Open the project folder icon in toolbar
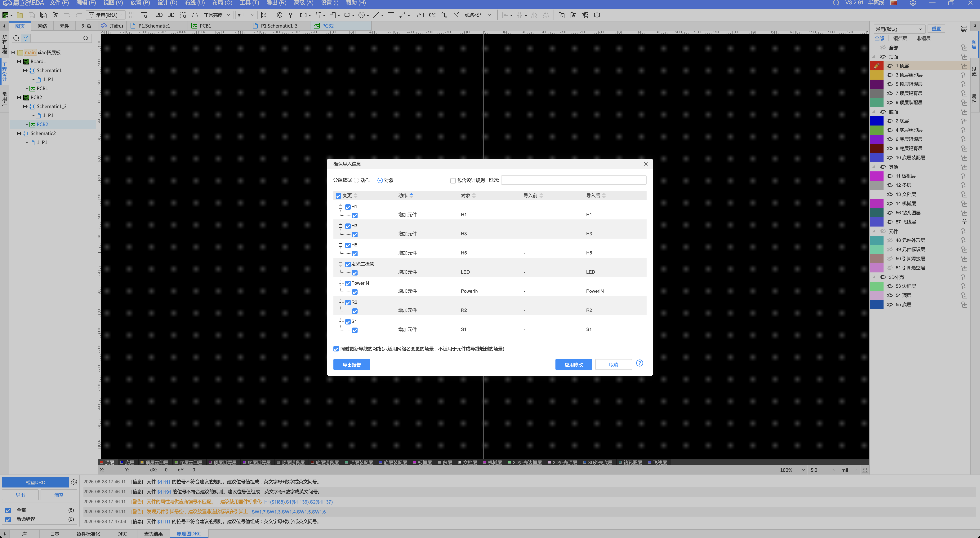Screen dimensions: 980x538 pyautogui.click(x=20, y=15)
